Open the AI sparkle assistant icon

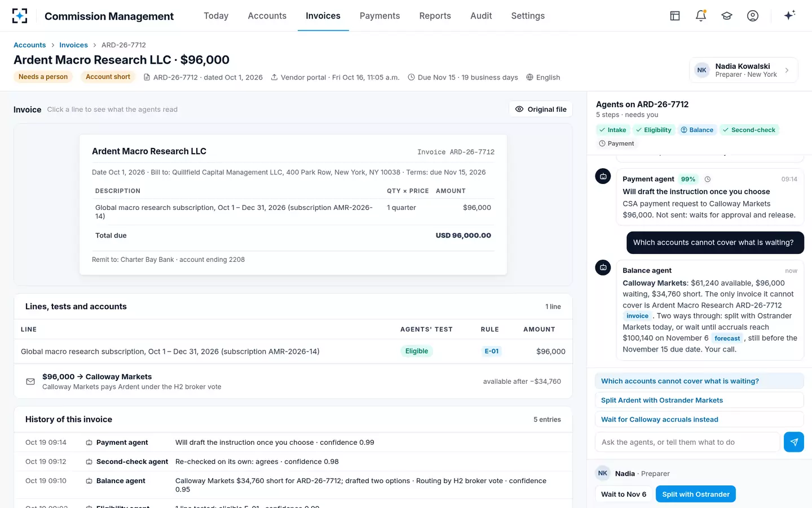point(789,15)
